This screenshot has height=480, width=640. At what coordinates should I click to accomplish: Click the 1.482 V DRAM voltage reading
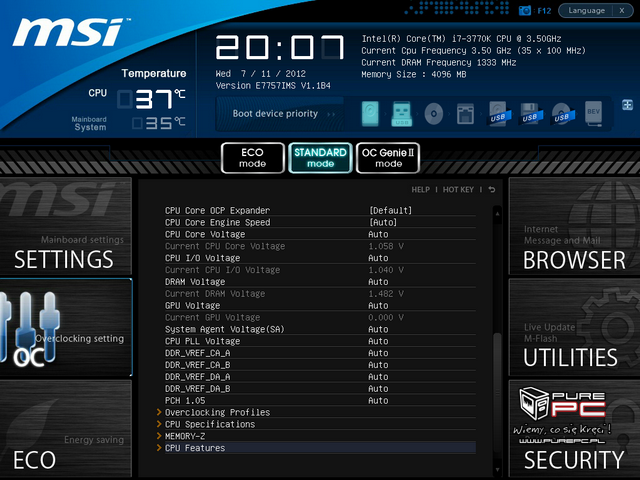coord(386,293)
